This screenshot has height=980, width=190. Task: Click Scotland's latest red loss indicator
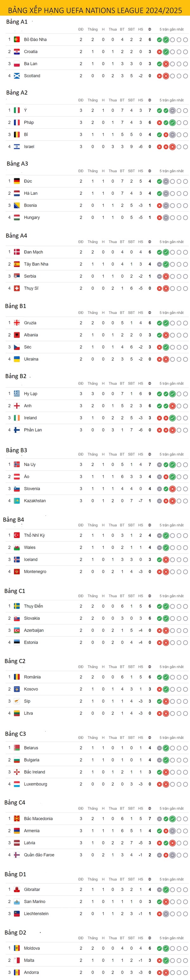[166, 76]
